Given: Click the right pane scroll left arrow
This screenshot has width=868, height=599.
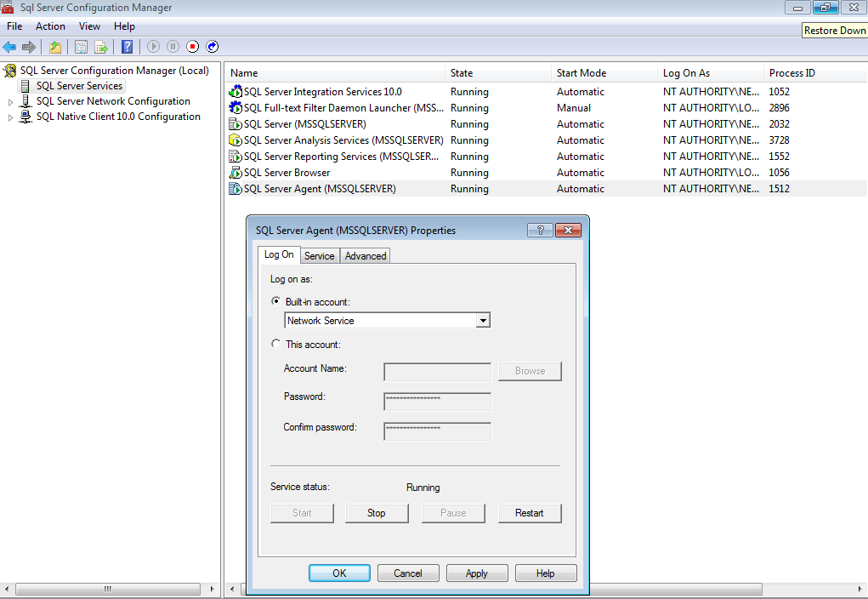Looking at the screenshot, I should point(232,589).
